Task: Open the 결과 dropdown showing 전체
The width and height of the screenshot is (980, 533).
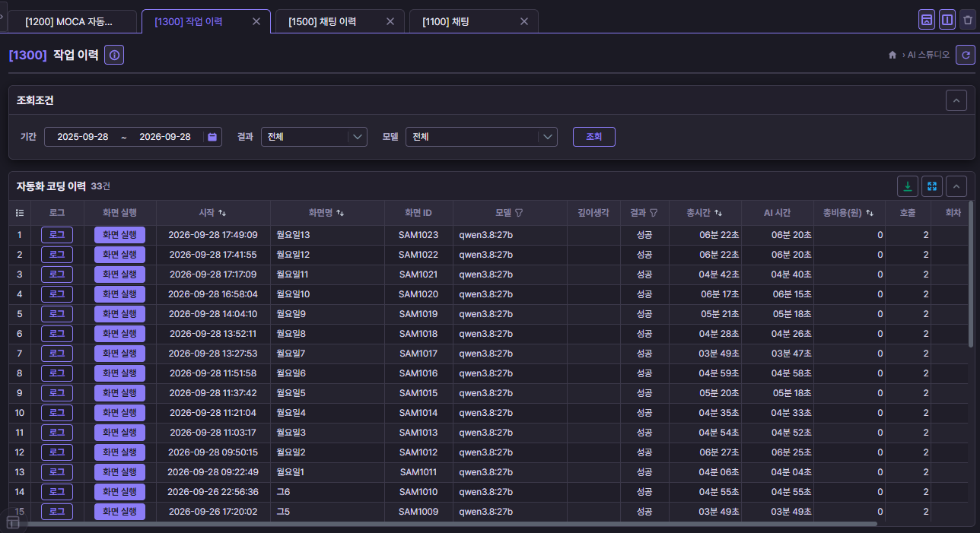Action: 314,137
